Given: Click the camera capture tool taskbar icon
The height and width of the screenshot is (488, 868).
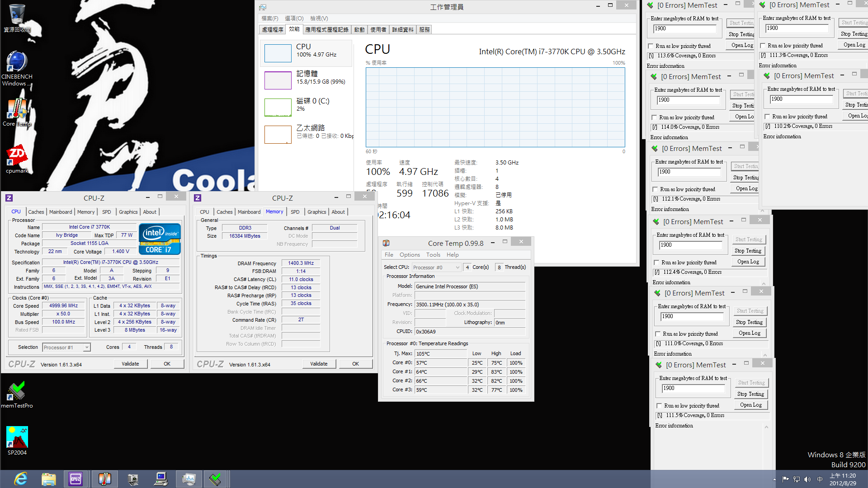Looking at the screenshot, I should point(133,479).
